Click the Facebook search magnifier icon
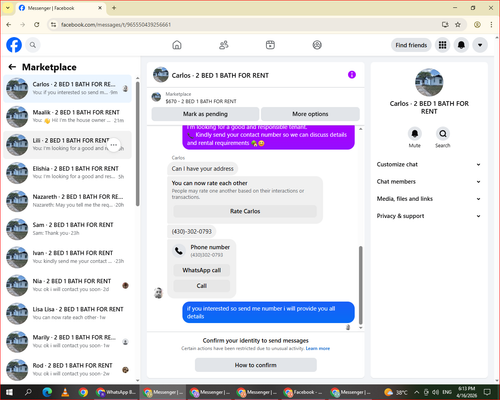500x400 pixels. 33,45
